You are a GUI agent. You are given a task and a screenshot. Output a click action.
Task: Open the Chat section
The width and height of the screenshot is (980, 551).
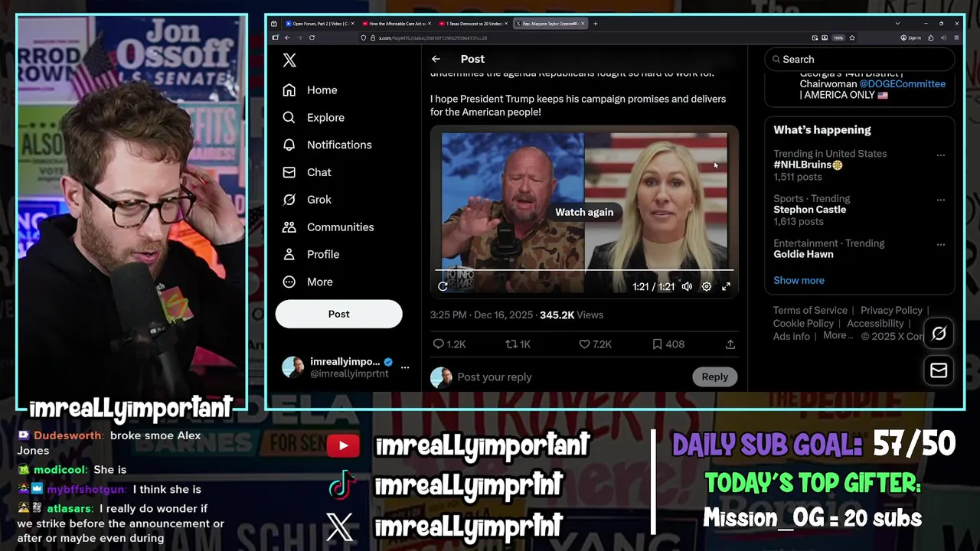pyautogui.click(x=307, y=172)
